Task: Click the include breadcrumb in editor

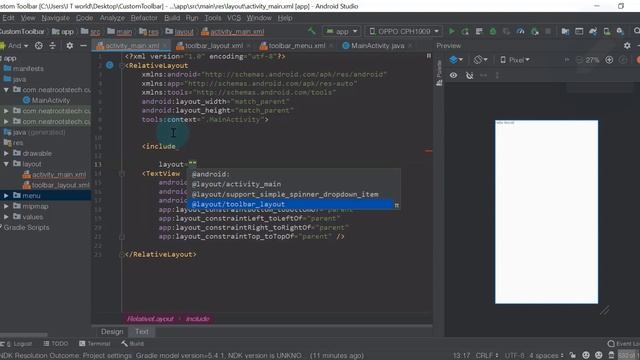Action: pyautogui.click(x=197, y=319)
